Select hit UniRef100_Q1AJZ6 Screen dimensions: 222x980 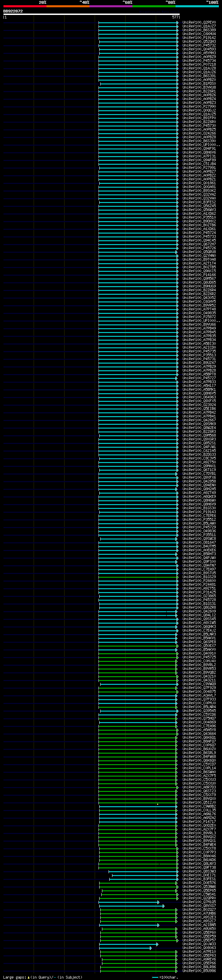click(x=199, y=72)
